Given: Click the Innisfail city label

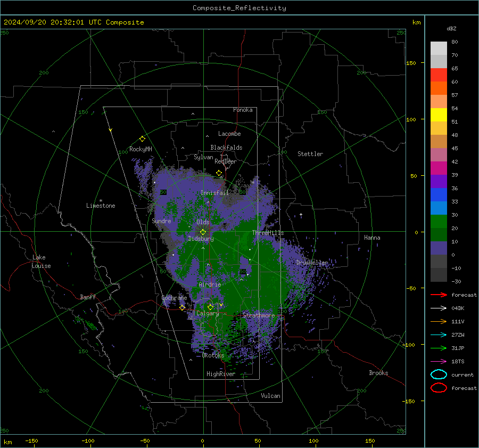Looking at the screenshot, I should tap(214, 193).
